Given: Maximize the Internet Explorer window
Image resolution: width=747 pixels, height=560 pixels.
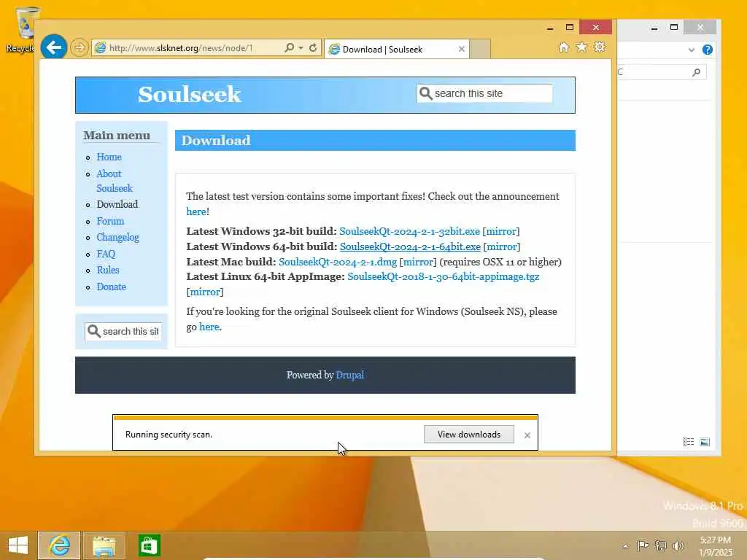Looking at the screenshot, I should point(569,27).
